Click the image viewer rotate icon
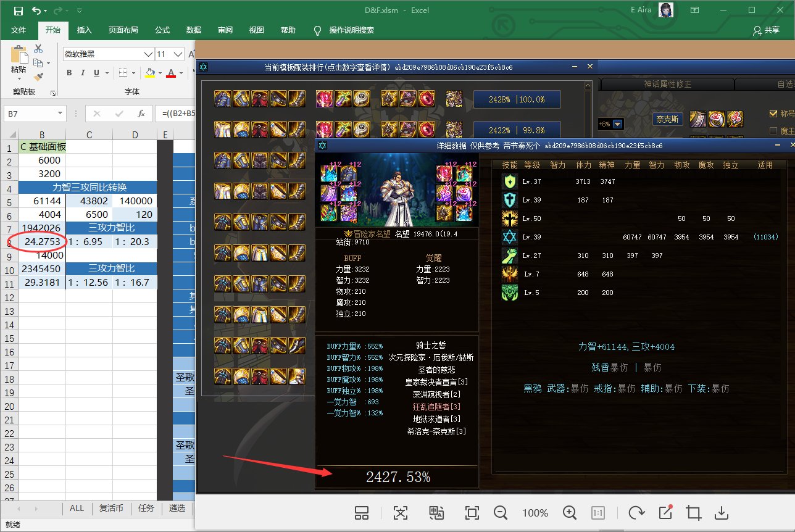Image resolution: width=795 pixels, height=532 pixels. pyautogui.click(x=636, y=513)
